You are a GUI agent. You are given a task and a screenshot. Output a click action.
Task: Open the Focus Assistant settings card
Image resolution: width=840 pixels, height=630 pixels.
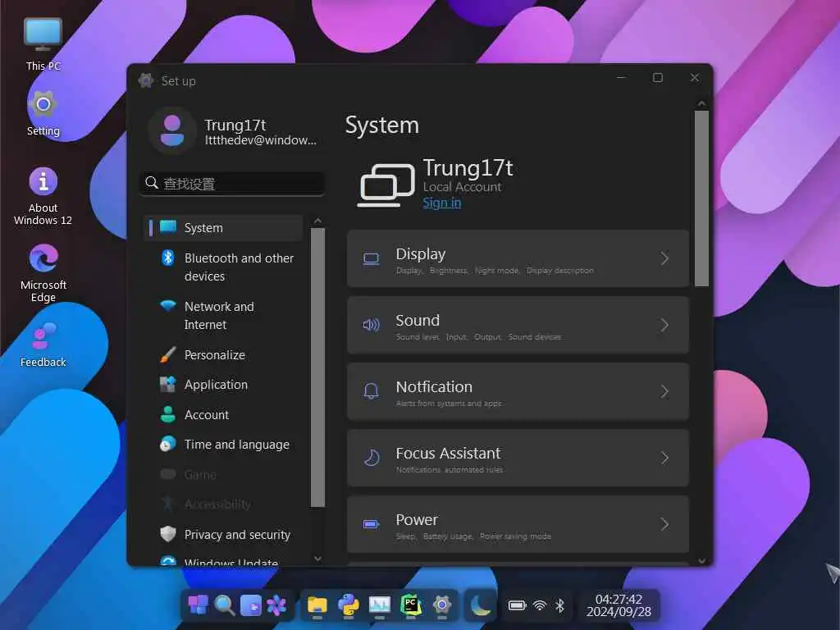tap(518, 458)
